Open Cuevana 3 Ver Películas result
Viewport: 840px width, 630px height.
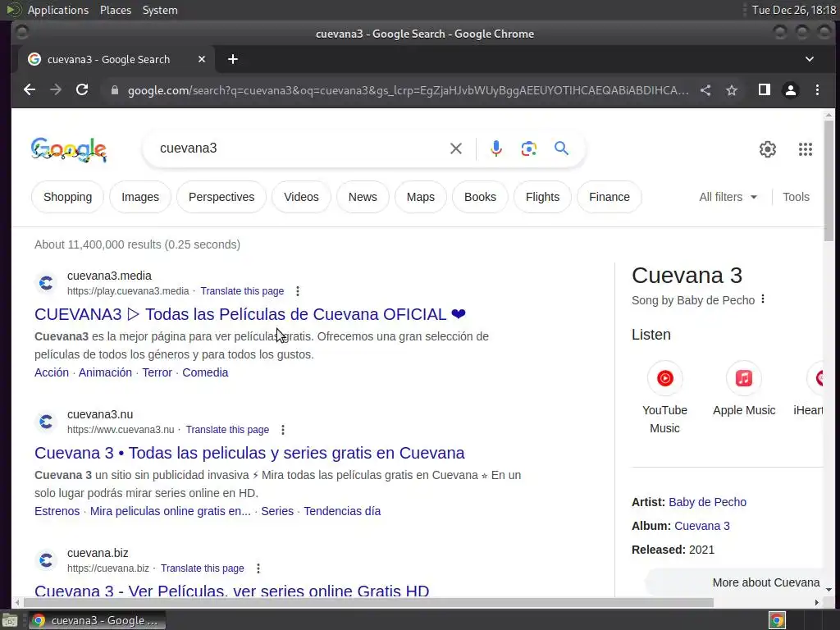(232, 591)
